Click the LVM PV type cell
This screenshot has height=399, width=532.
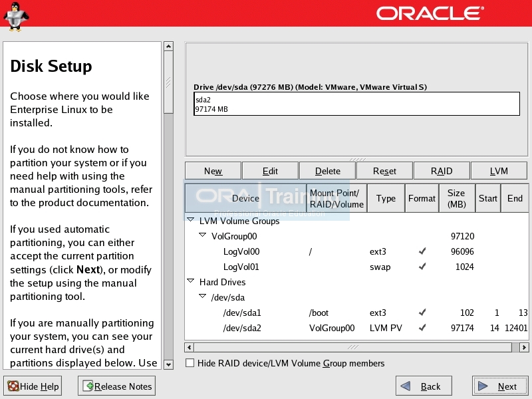[x=386, y=328]
